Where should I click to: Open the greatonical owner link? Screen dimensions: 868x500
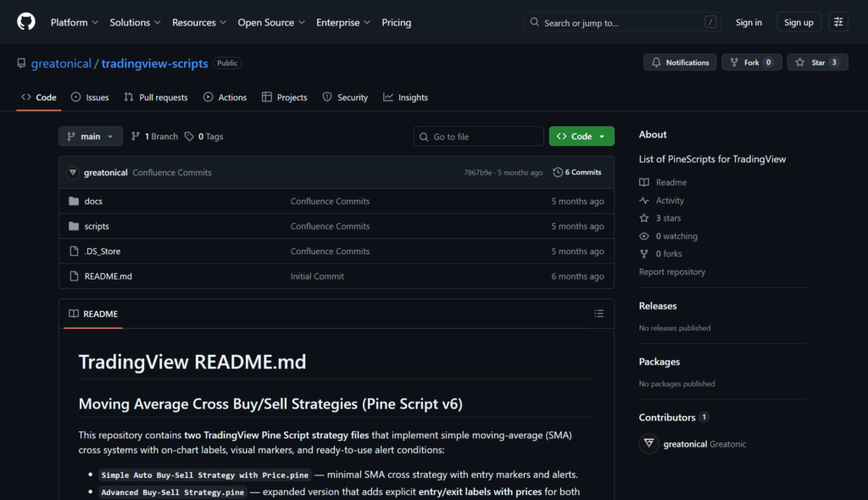[x=61, y=63]
